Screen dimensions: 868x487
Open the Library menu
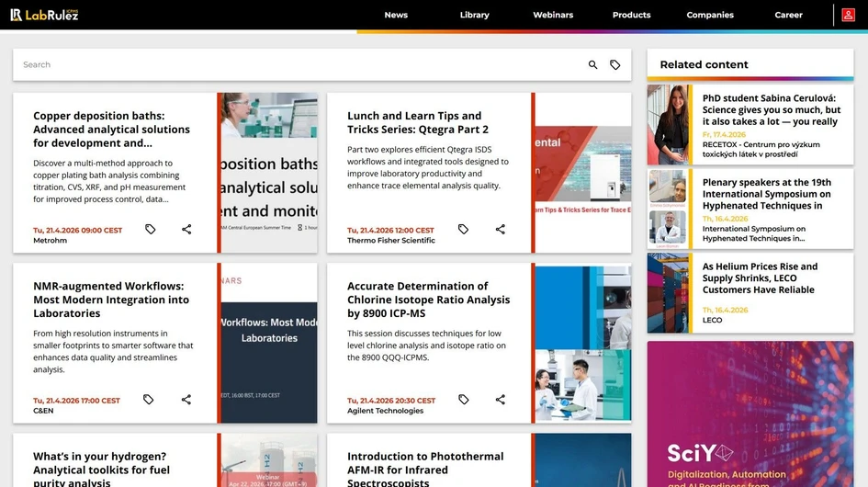(x=474, y=15)
